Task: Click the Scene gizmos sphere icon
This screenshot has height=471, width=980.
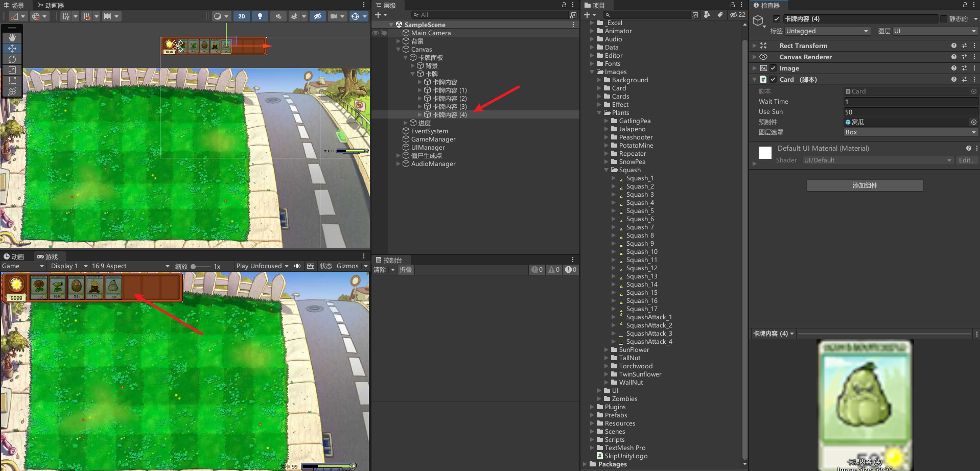Action: click(355, 16)
